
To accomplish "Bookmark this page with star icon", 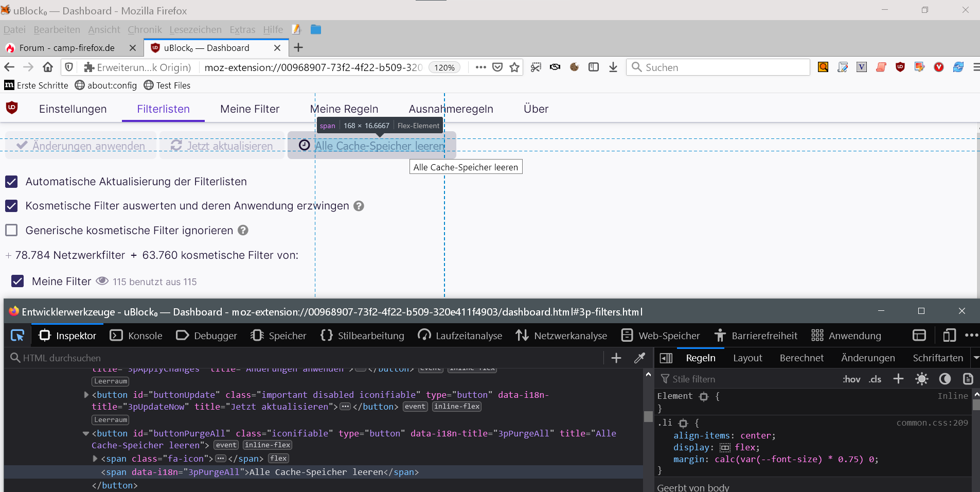I will [x=514, y=67].
